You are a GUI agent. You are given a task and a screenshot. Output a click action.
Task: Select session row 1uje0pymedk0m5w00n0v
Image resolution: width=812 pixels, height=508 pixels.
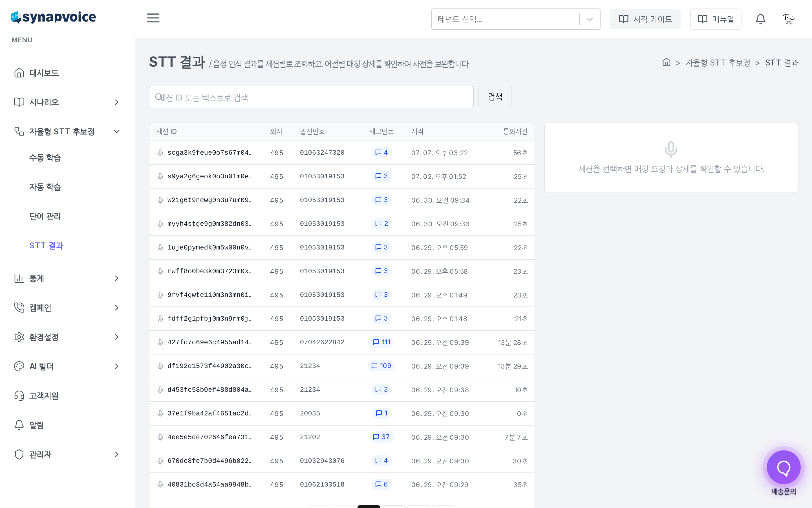(342, 247)
